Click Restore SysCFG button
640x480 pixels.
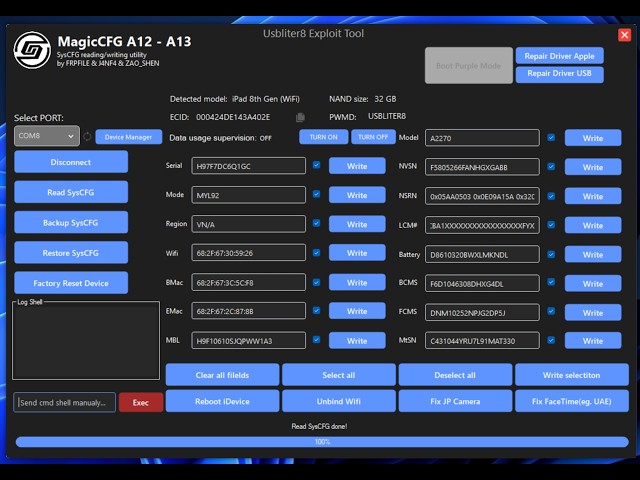pos(71,253)
